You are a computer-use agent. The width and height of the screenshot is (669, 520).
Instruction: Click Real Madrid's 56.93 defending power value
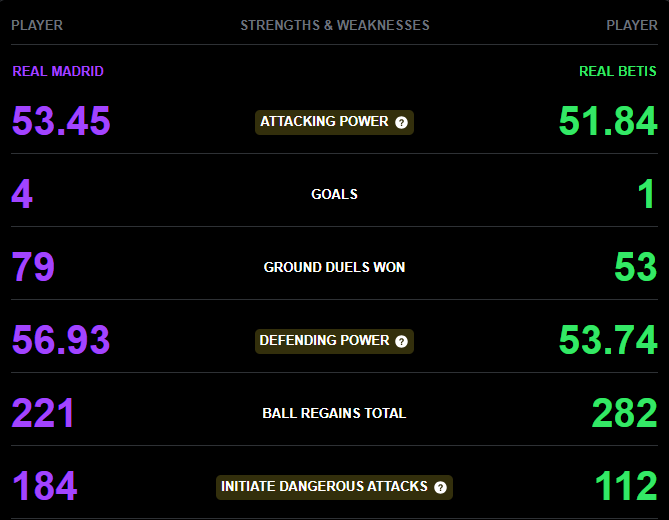(x=61, y=340)
